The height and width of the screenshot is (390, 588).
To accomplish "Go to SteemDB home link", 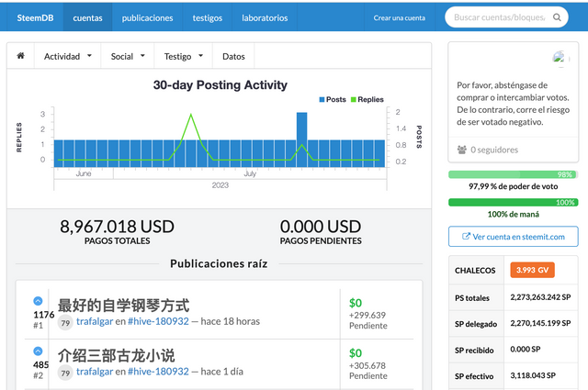I will [35, 17].
